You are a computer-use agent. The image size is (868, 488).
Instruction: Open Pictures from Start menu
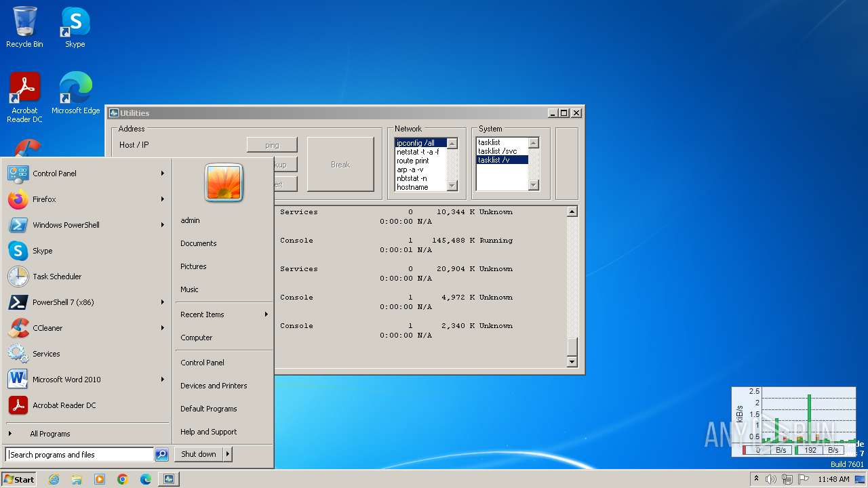click(224, 266)
